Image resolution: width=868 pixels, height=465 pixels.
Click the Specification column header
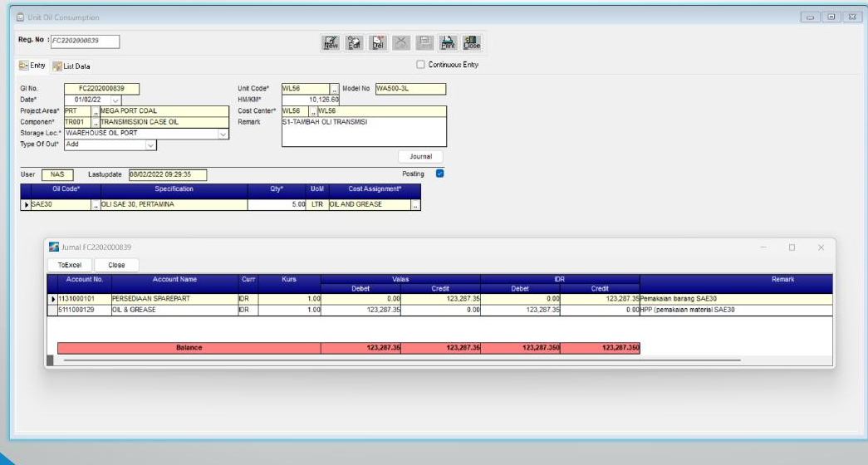pyautogui.click(x=174, y=191)
